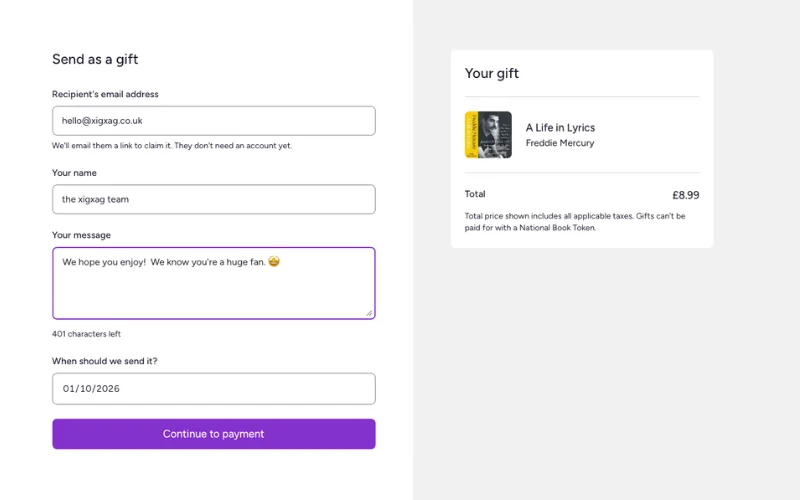Open the Freddie Mercury book cover thumbnail
Viewport: 800px width, 500px height.
coord(488,135)
